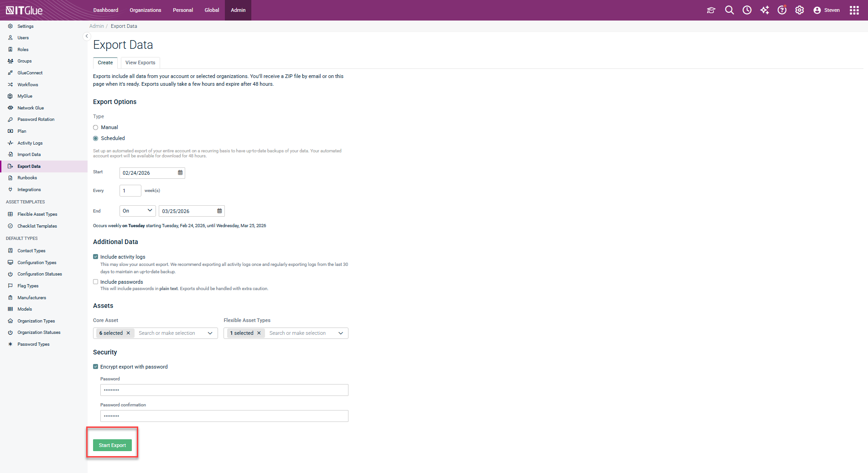868x473 pixels.
Task: Remove the 6 selected Core Asset chip
Action: 128,333
